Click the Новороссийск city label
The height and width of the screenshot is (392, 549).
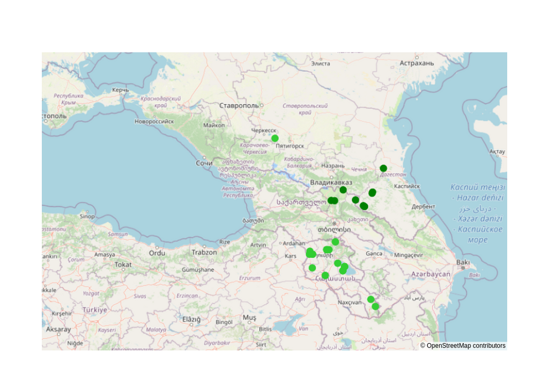[154, 122]
